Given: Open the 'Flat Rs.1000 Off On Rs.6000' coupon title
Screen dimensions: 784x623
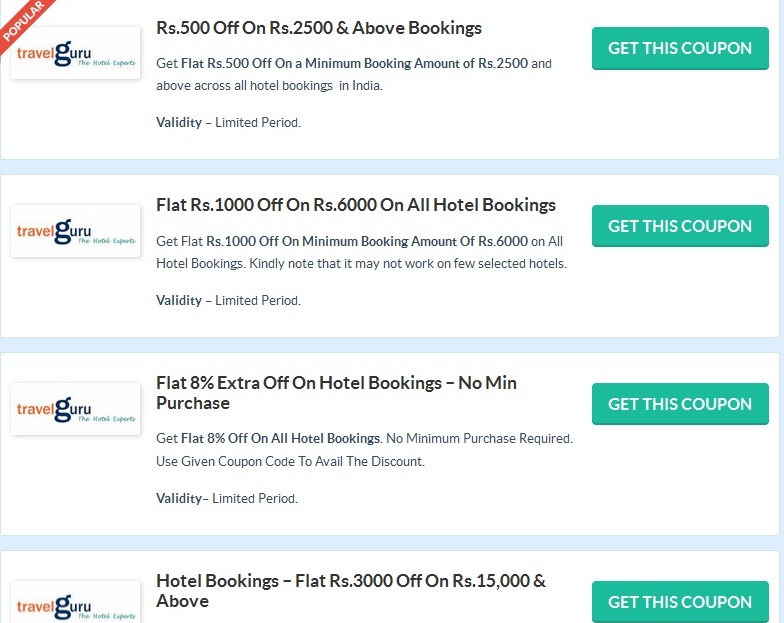Looking at the screenshot, I should (x=356, y=205).
